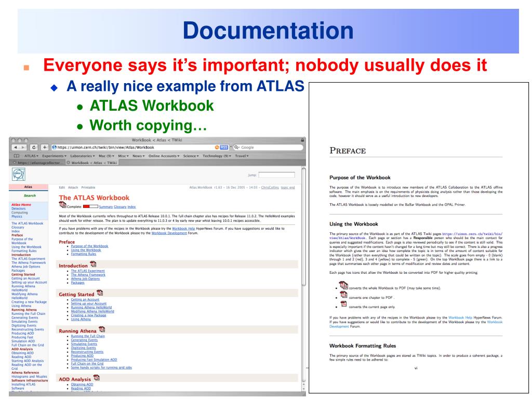Open the 'Formatting Rules' link under Preface in main content

[84, 254]
